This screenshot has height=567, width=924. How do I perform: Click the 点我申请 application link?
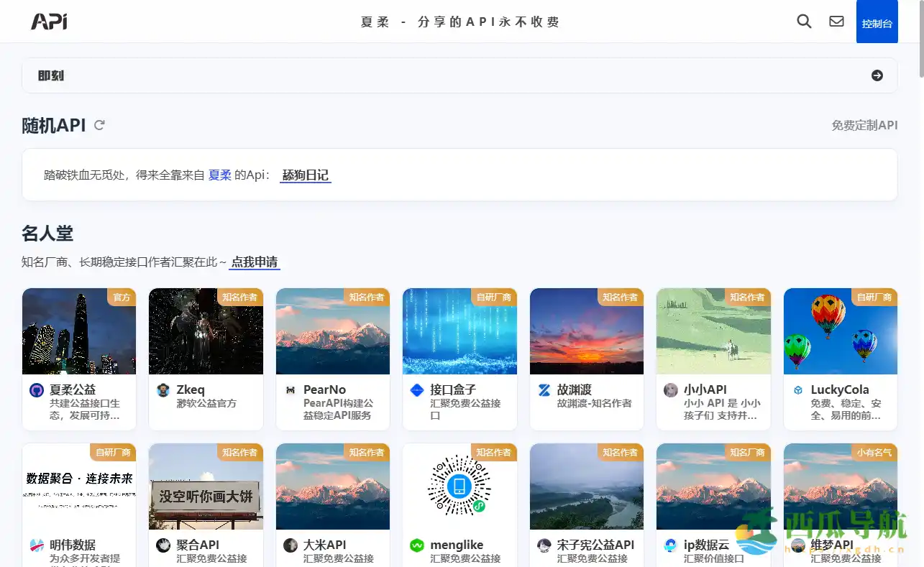pyautogui.click(x=255, y=262)
